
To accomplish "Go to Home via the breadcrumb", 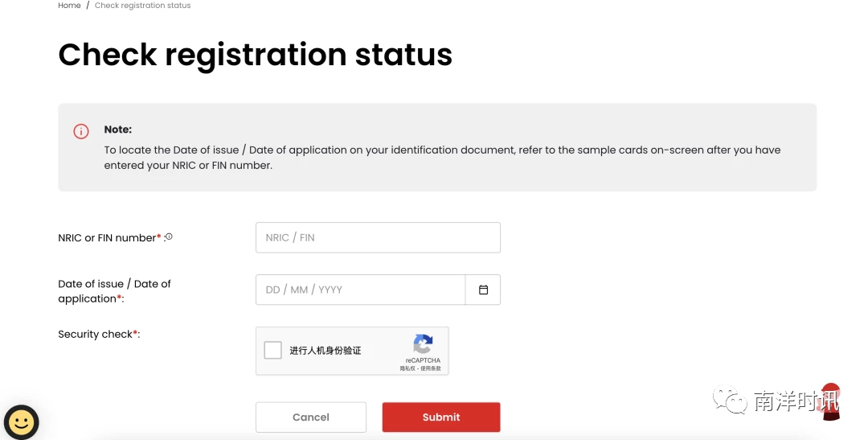I will click(x=69, y=6).
